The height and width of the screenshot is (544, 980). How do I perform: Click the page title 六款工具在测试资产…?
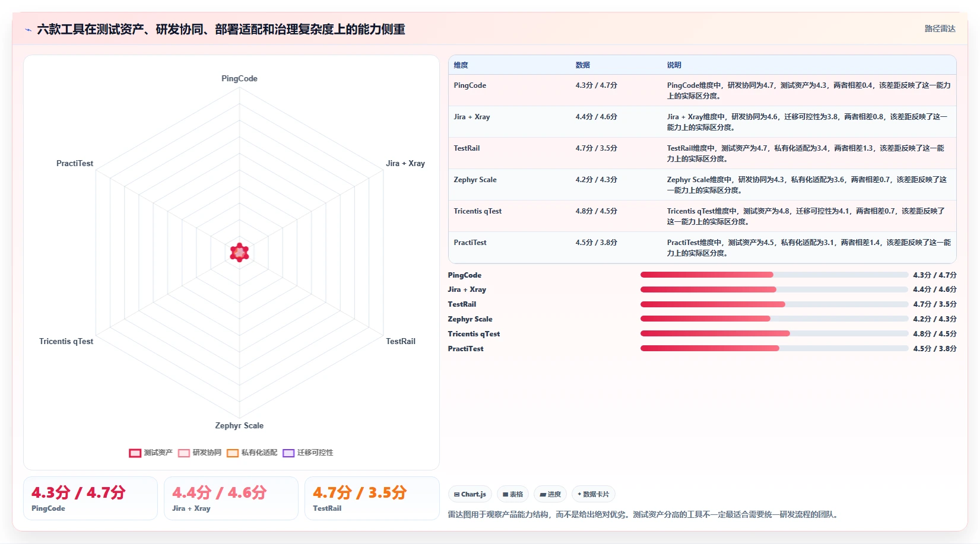(221, 30)
